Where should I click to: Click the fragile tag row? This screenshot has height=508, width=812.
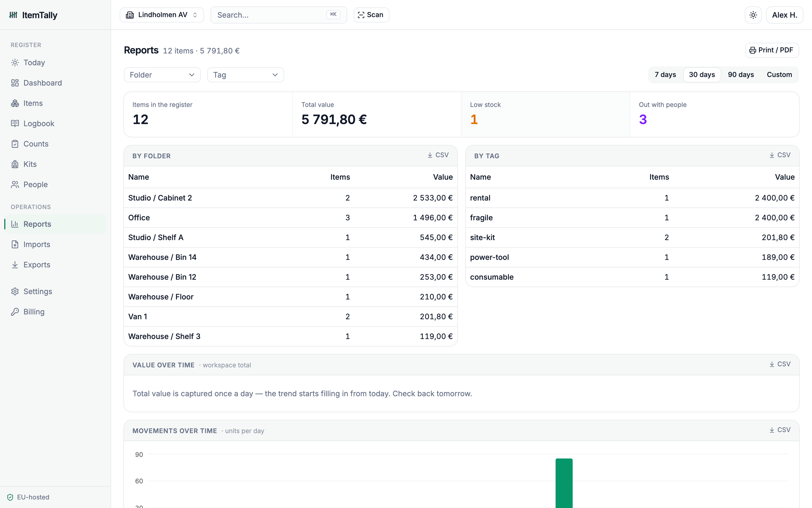(633, 218)
